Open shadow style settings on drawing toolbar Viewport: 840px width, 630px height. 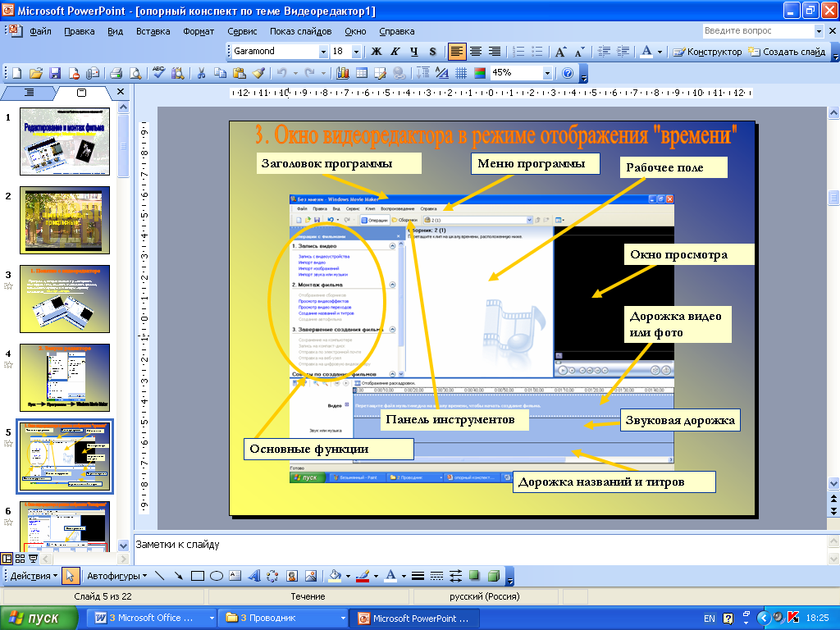pos(475,576)
